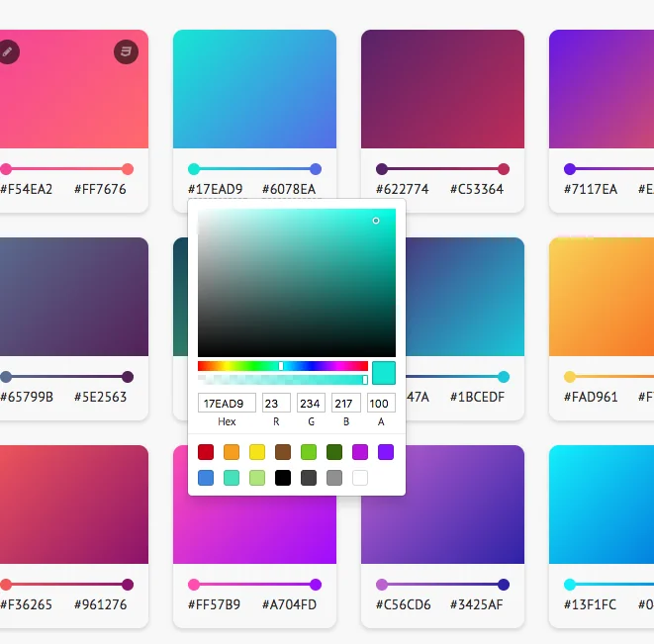Click the orchid stop for #C56CD6
The height and width of the screenshot is (644, 654).
pos(382,585)
